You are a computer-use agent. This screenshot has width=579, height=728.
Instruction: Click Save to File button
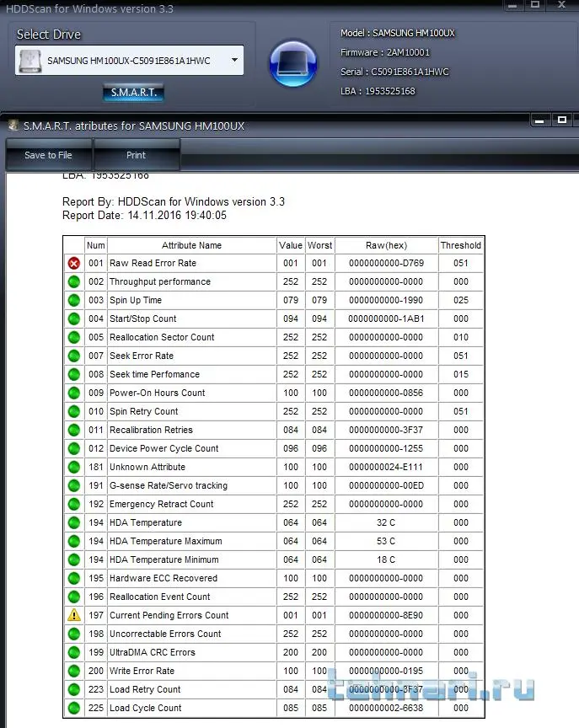48,155
